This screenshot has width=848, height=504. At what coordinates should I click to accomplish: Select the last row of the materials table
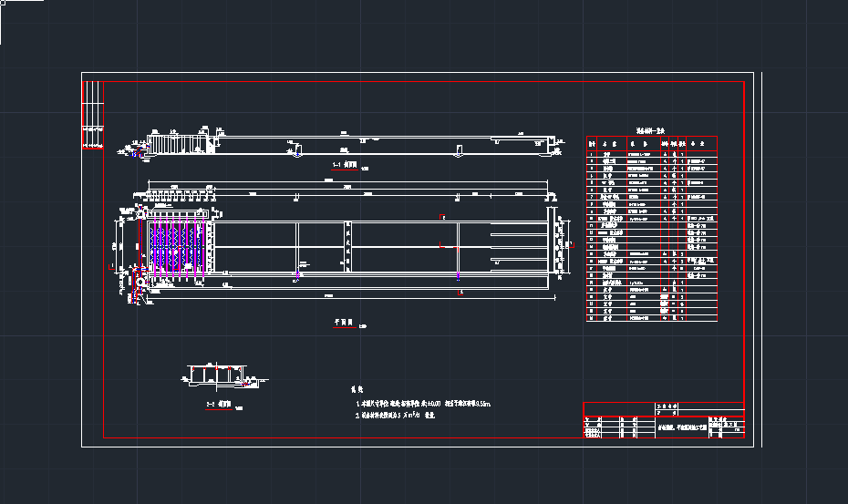click(x=651, y=318)
